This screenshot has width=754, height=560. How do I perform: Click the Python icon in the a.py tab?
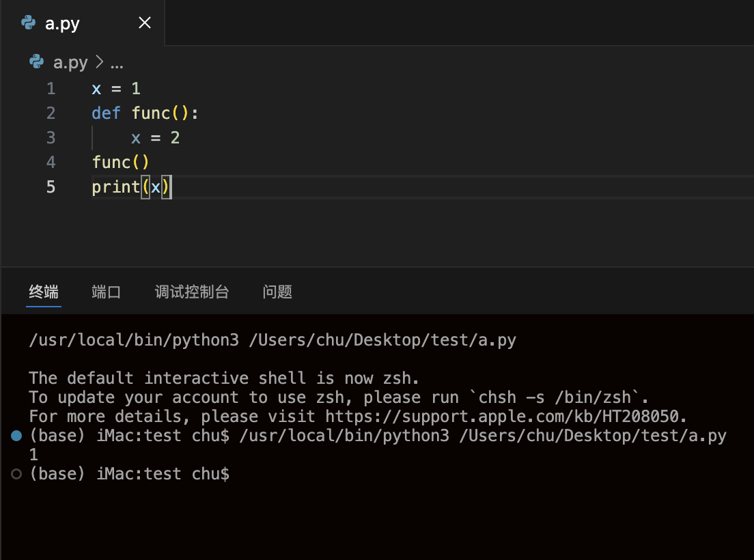tap(29, 23)
